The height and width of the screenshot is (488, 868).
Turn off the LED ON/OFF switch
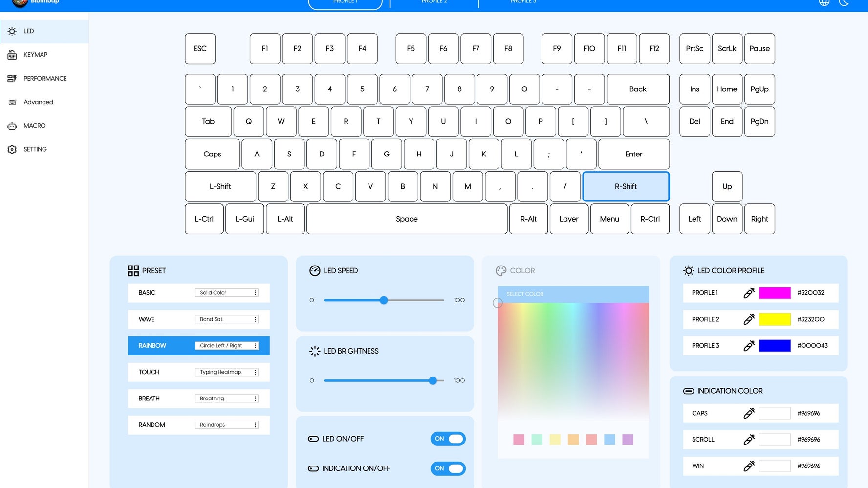[x=448, y=439]
